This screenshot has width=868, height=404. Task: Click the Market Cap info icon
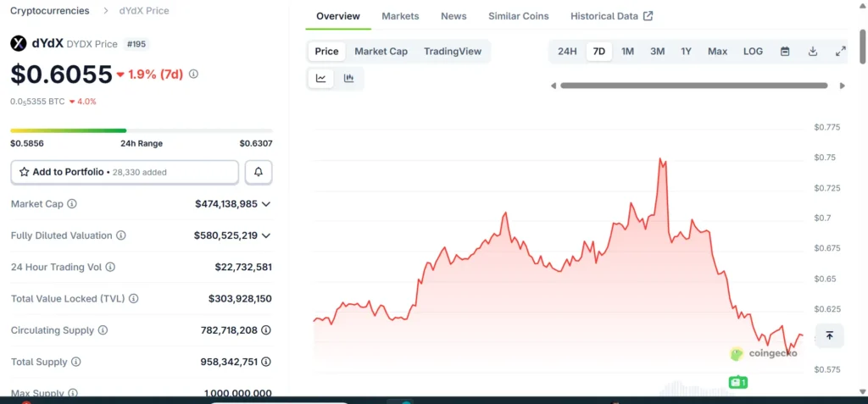click(72, 203)
